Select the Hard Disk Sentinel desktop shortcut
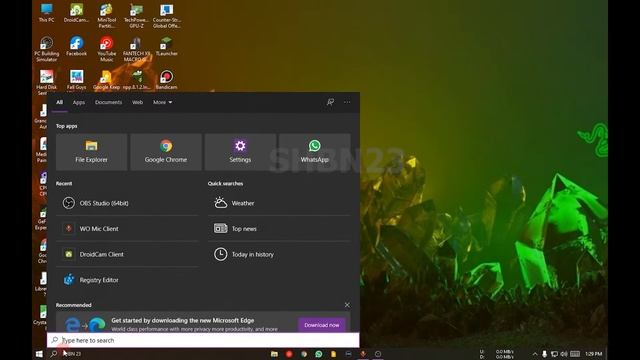This screenshot has width=640, height=360. [47, 82]
